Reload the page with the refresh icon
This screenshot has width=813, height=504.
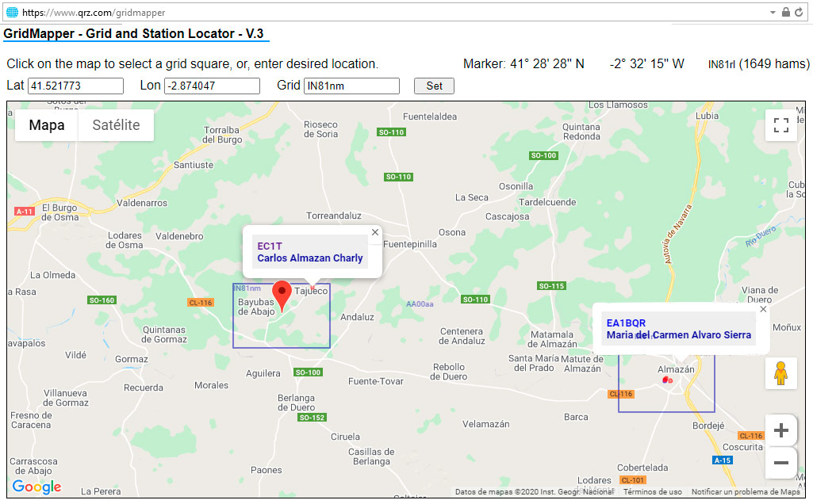[799, 12]
